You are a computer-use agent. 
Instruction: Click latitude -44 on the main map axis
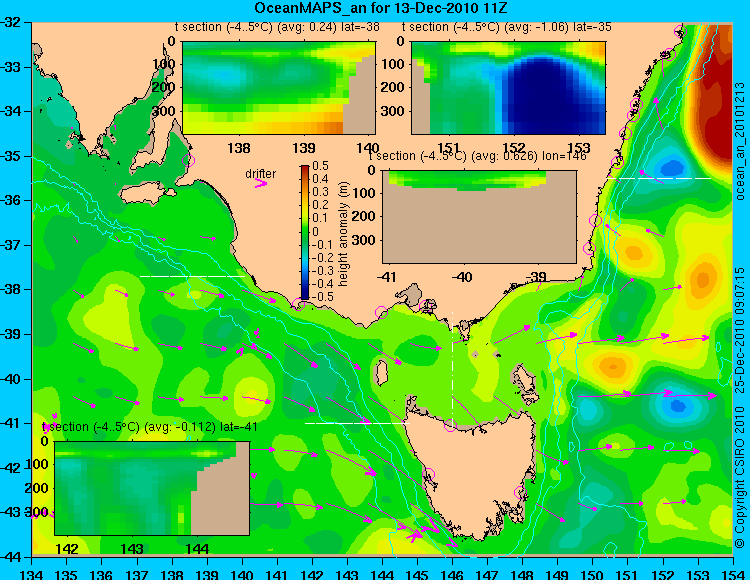click(x=11, y=557)
